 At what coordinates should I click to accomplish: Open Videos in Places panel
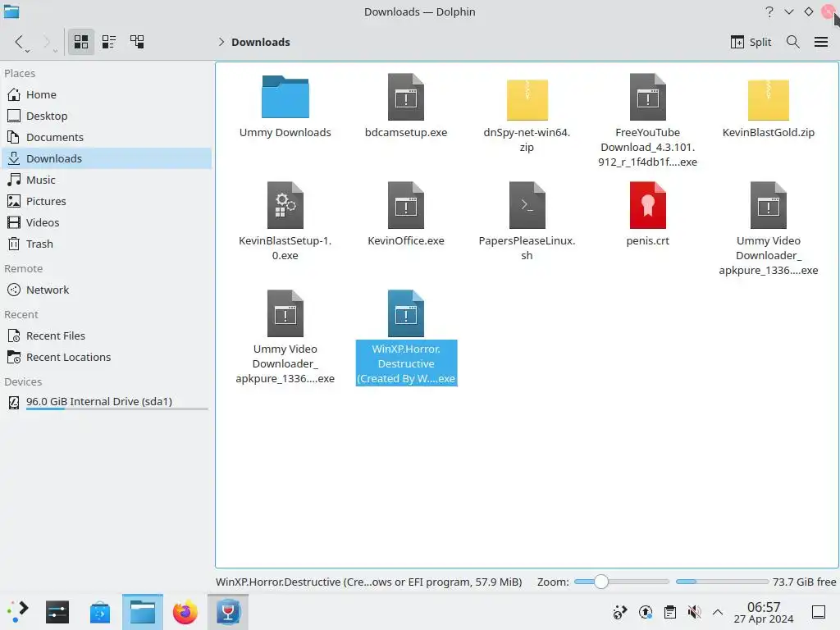(x=106, y=223)
